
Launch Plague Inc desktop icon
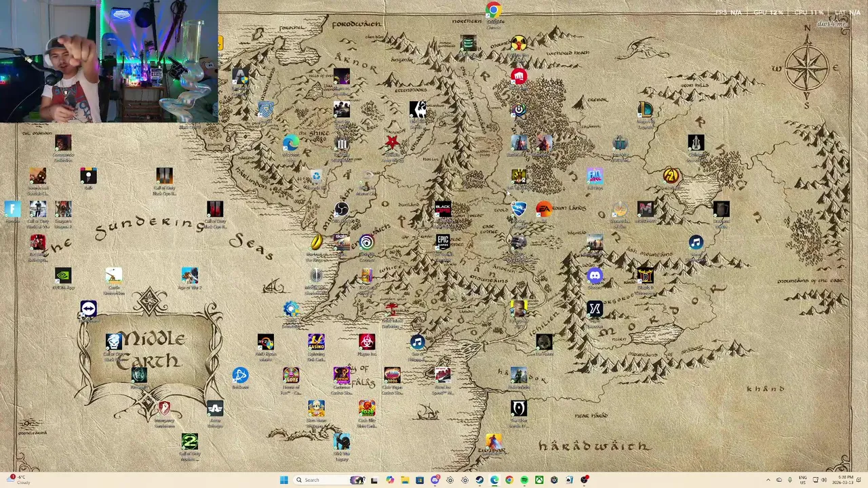tap(366, 342)
